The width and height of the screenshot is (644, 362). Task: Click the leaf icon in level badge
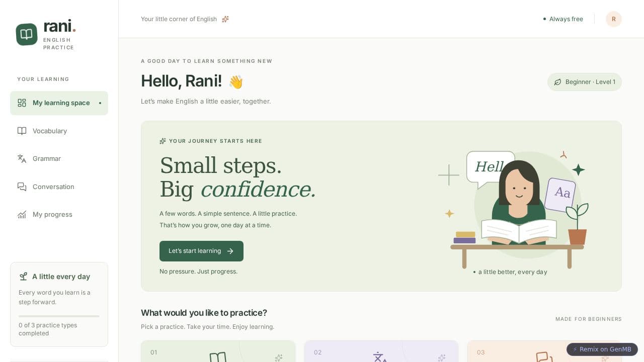click(x=557, y=82)
